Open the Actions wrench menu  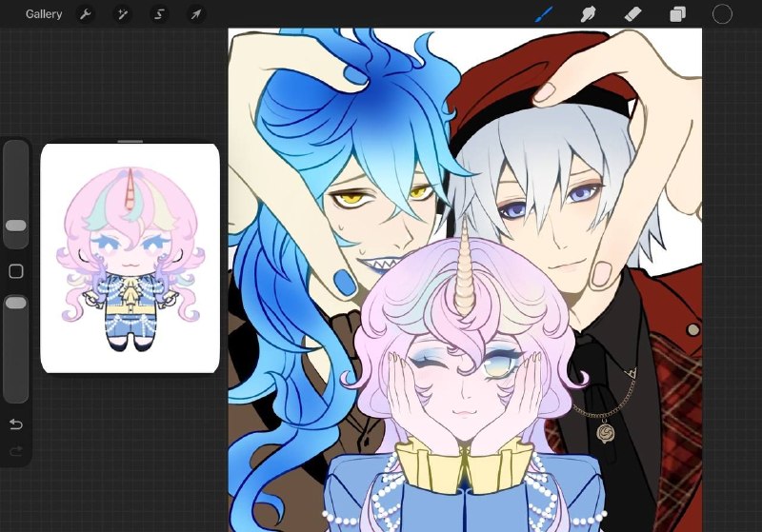(86, 14)
